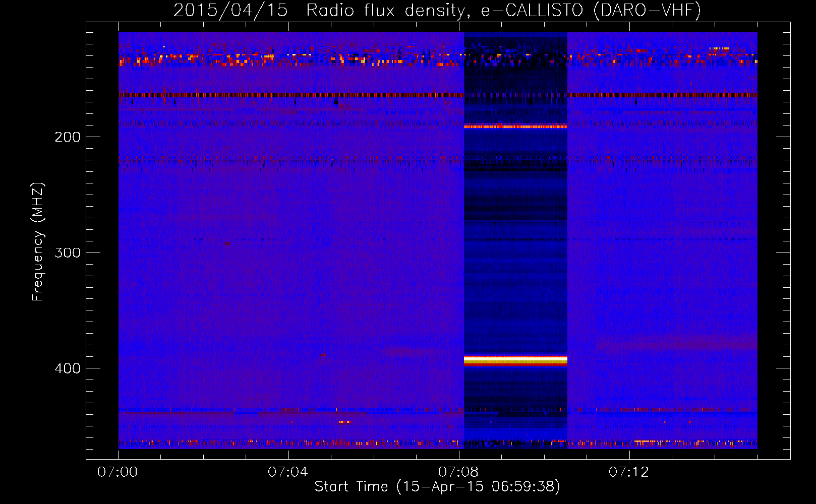Click the 400 frequency tick label

[68, 368]
